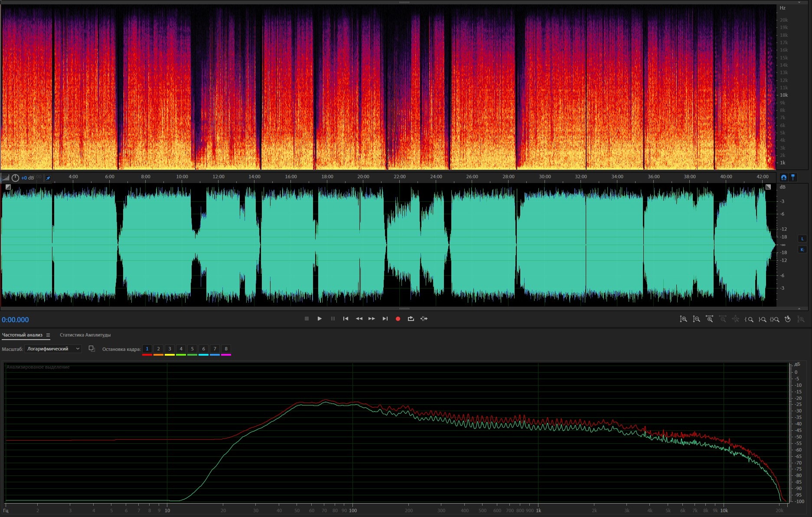The height and width of the screenshot is (517, 812).
Task: Toggle Loop Playback button
Action: 411,319
